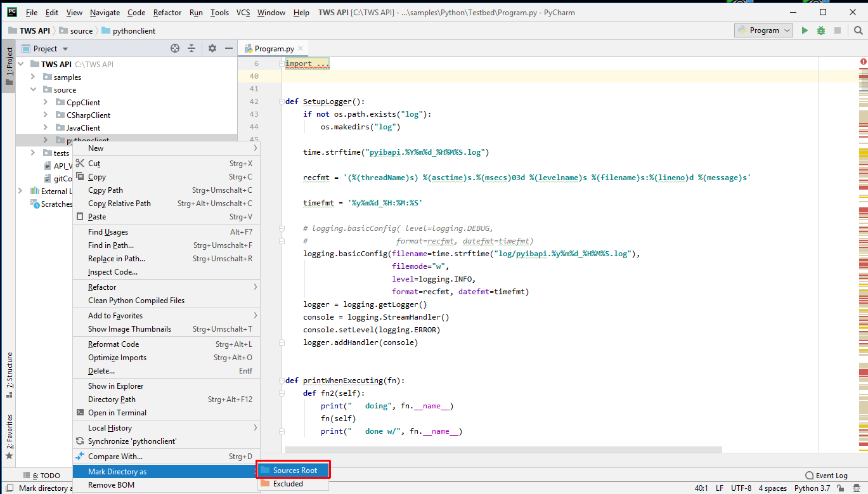This screenshot has height=494, width=868.
Task: Open the Event Log button
Action: [826, 476]
